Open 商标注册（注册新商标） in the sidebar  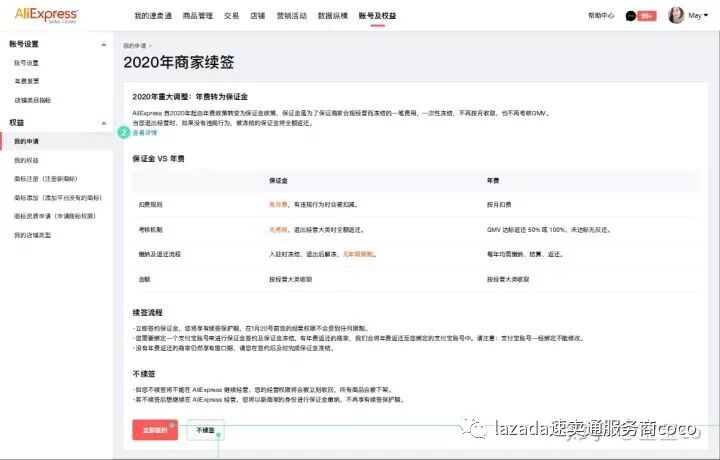pyautogui.click(x=46, y=179)
